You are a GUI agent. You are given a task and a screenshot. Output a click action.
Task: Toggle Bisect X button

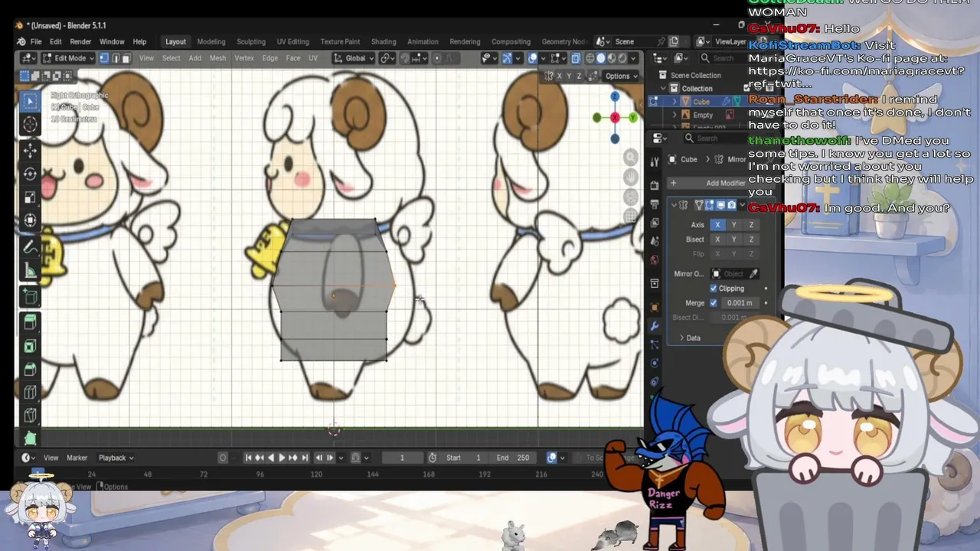point(717,240)
